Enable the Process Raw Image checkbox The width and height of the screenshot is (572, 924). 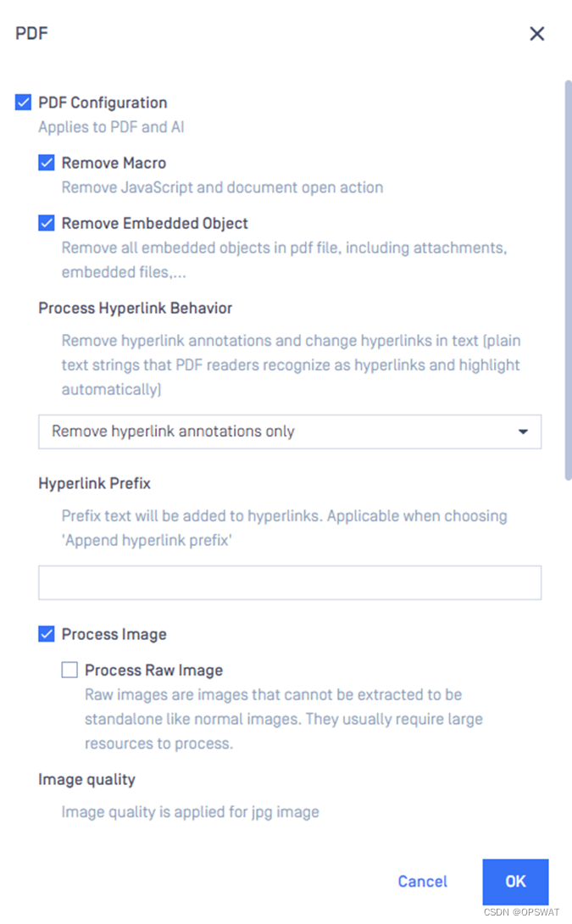tap(69, 670)
